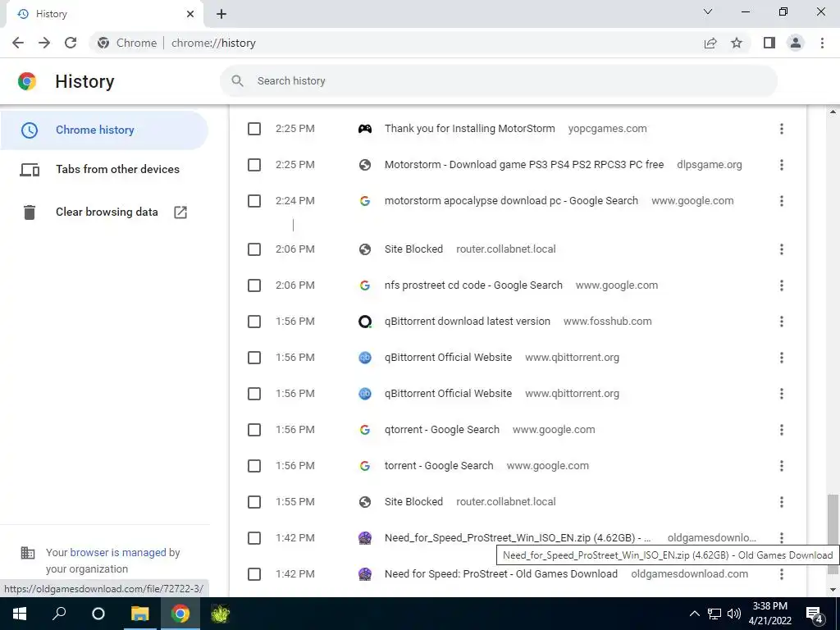Click the search magnifier icon in history
The height and width of the screenshot is (630, 840).
(x=237, y=81)
